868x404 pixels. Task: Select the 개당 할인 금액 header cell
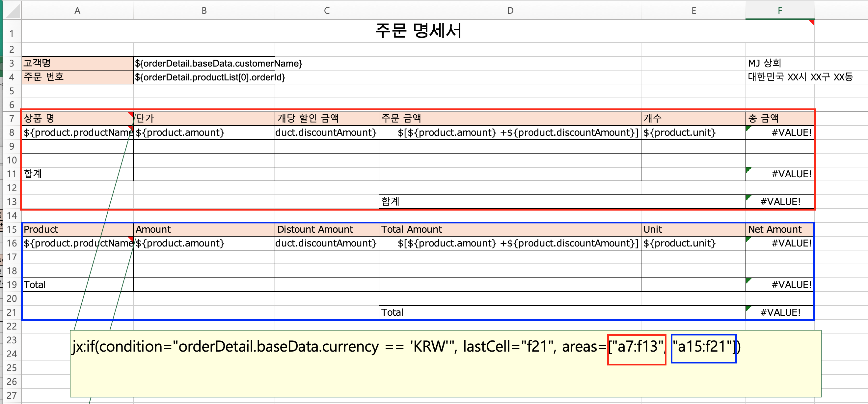(327, 118)
